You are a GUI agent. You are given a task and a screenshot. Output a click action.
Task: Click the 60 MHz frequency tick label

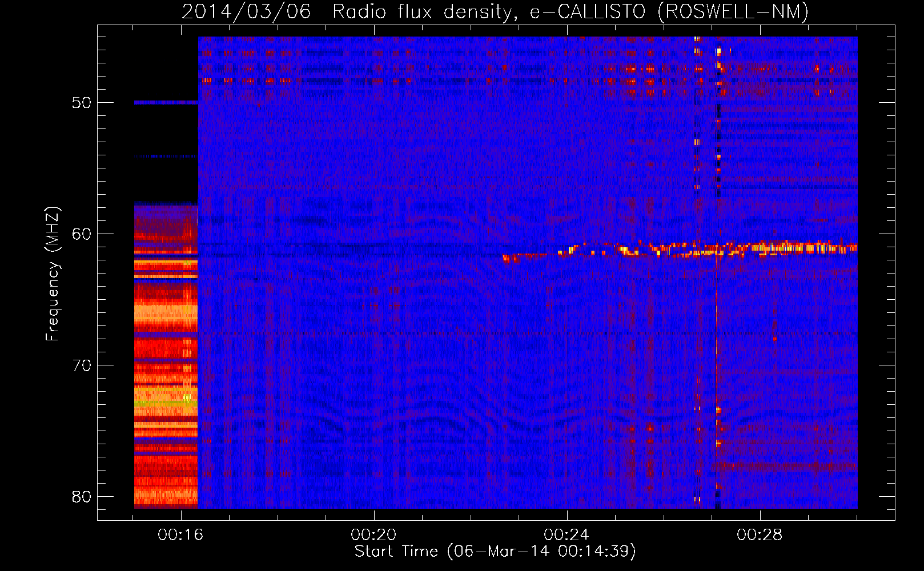(82, 234)
